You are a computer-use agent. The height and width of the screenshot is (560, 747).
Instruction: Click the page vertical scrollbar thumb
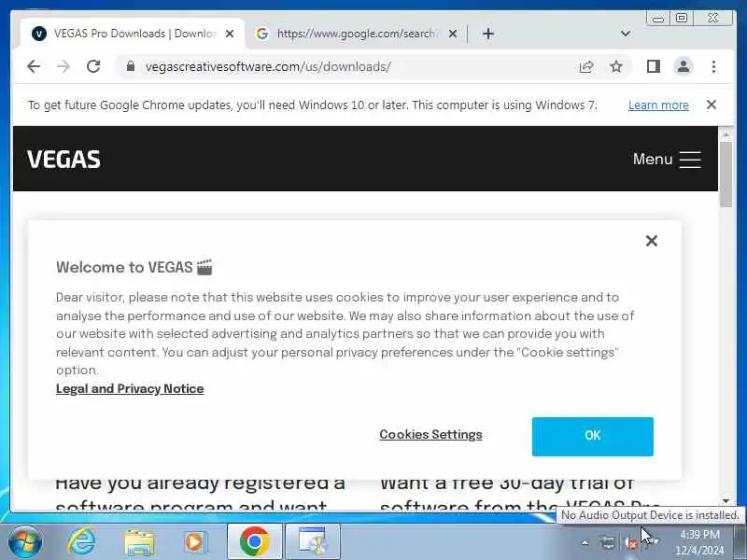pos(726,175)
